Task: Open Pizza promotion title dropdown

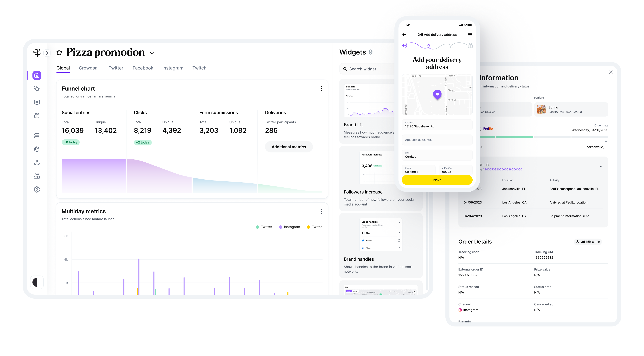Action: 152,53
